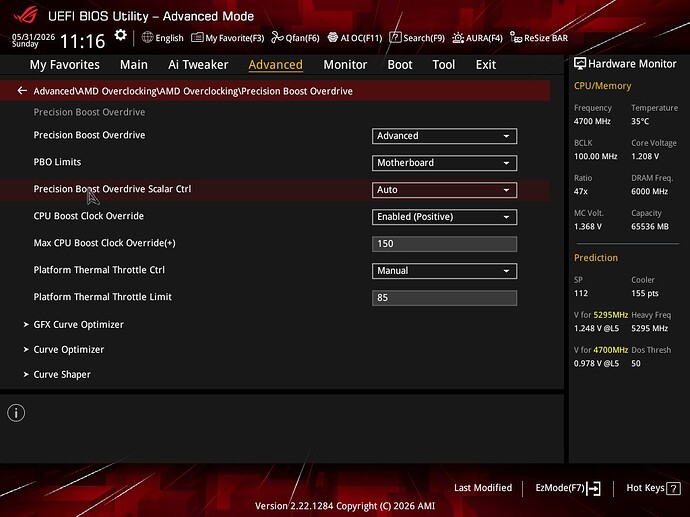Image resolution: width=690 pixels, height=517 pixels.
Task: Click Last Modified button
Action: [483, 488]
